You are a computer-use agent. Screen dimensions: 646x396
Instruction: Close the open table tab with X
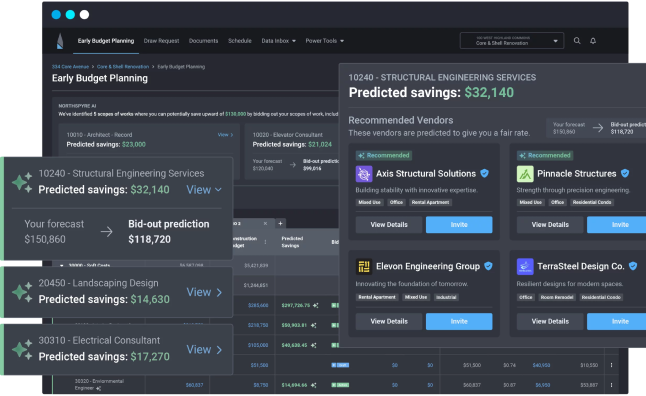265,223
